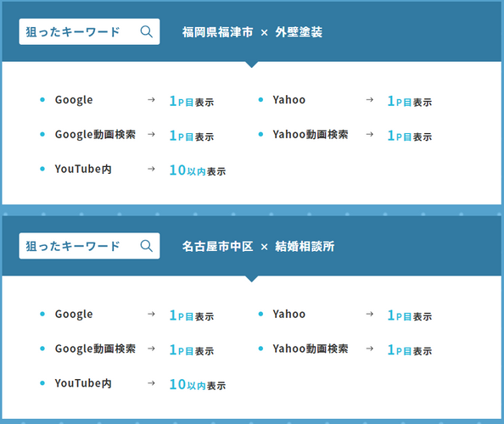Click the bullet dot before YouTube内 in the bottom panel
Viewport: 504px width, 424px height.
pyautogui.click(x=42, y=383)
